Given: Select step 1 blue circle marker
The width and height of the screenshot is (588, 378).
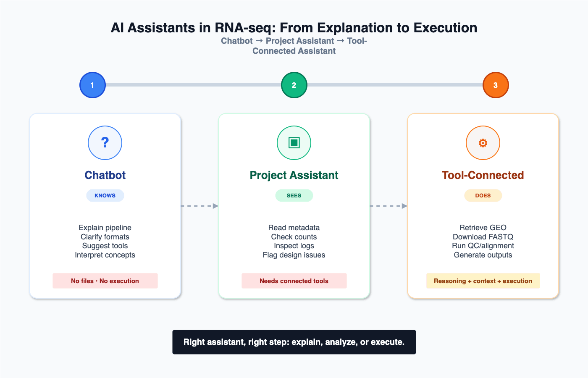Looking at the screenshot, I should [x=92, y=85].
